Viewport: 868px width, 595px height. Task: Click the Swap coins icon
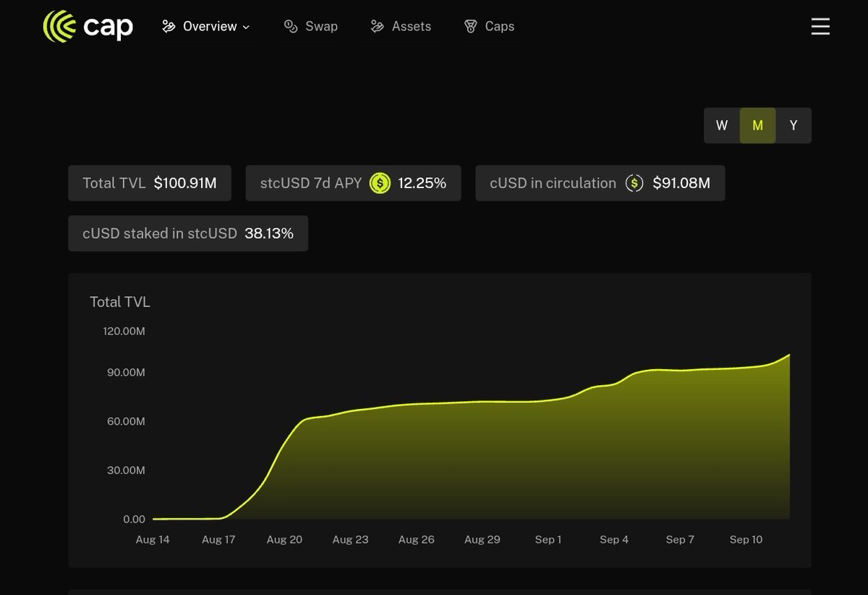coord(291,27)
